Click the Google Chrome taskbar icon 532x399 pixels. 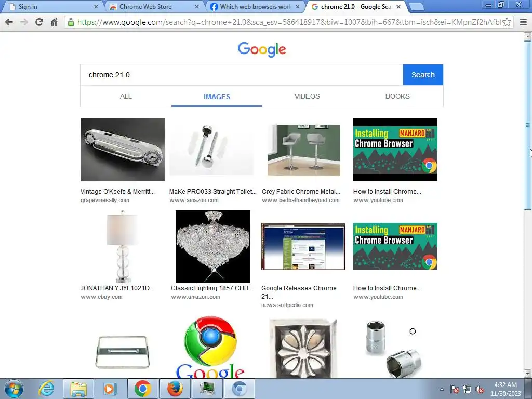(143, 389)
